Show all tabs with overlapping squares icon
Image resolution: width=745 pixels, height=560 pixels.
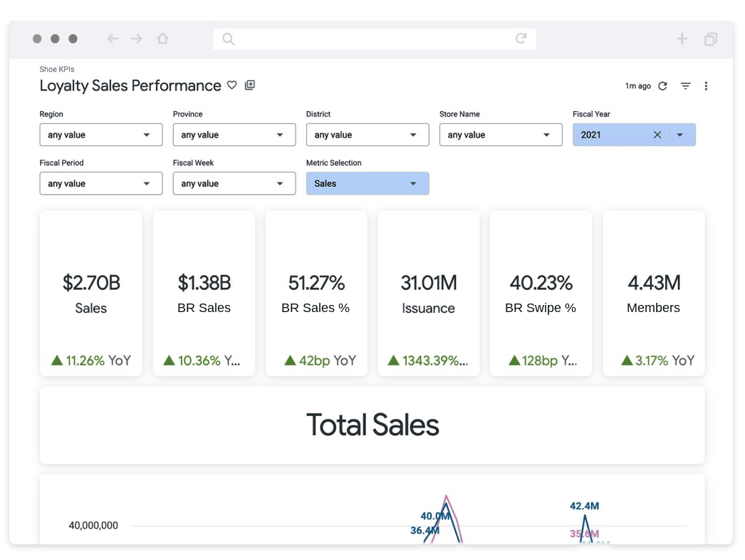point(711,38)
